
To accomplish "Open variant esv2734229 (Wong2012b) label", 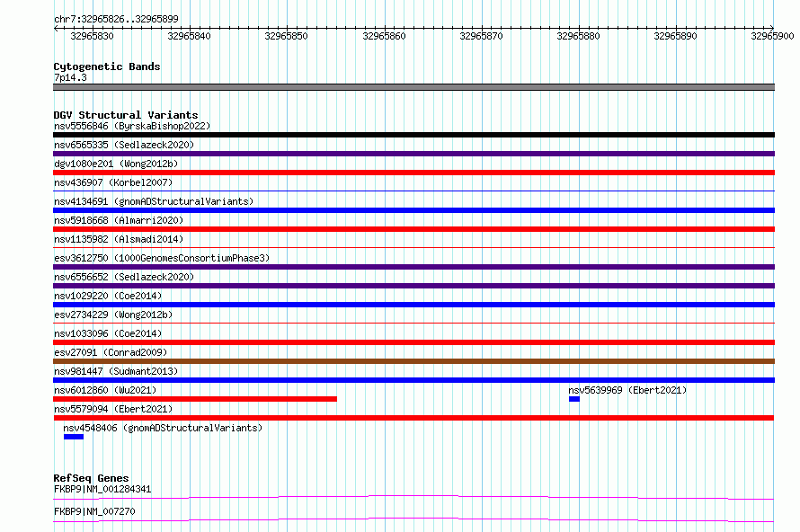I will 113,315.
